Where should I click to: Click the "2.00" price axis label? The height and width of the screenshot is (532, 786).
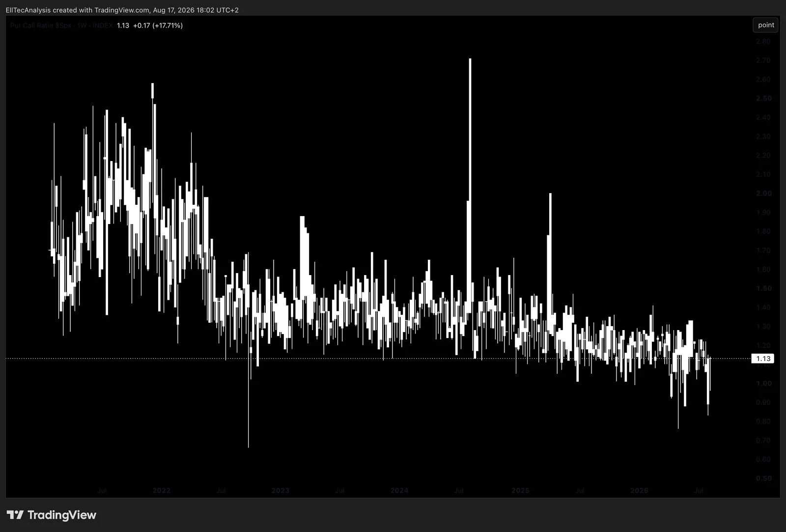pos(763,194)
